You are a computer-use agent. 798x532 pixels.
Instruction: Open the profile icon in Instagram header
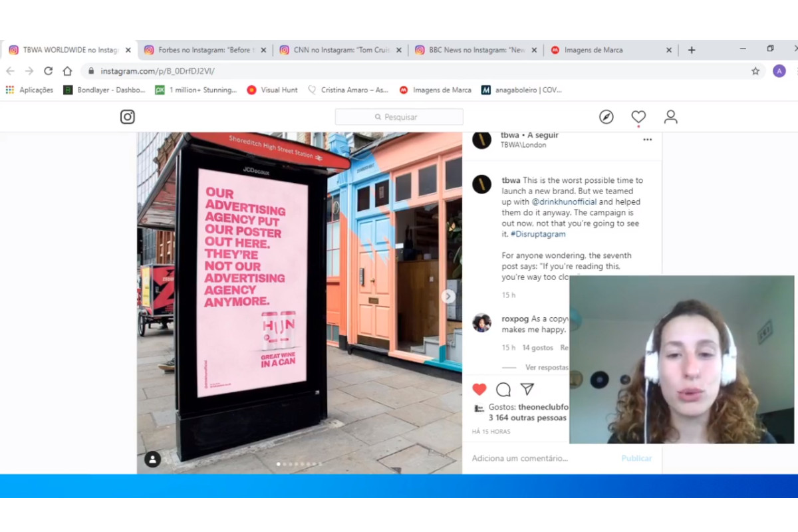670,117
